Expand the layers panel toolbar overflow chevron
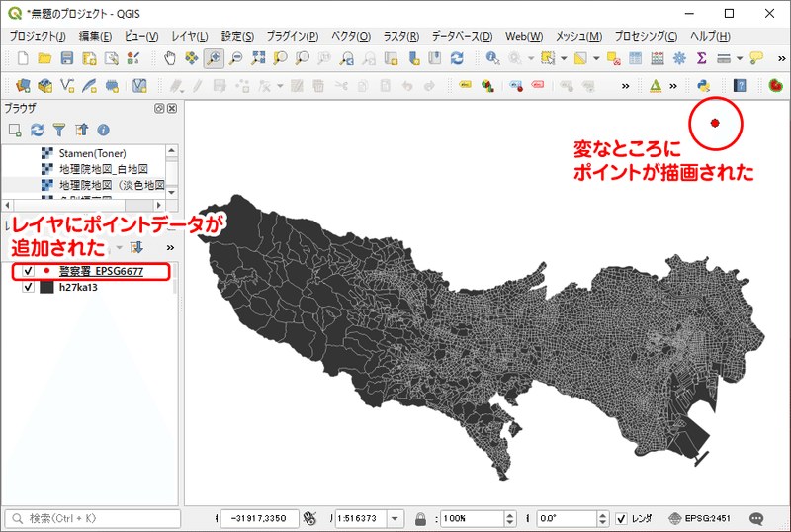The image size is (791, 532). pyautogui.click(x=170, y=248)
